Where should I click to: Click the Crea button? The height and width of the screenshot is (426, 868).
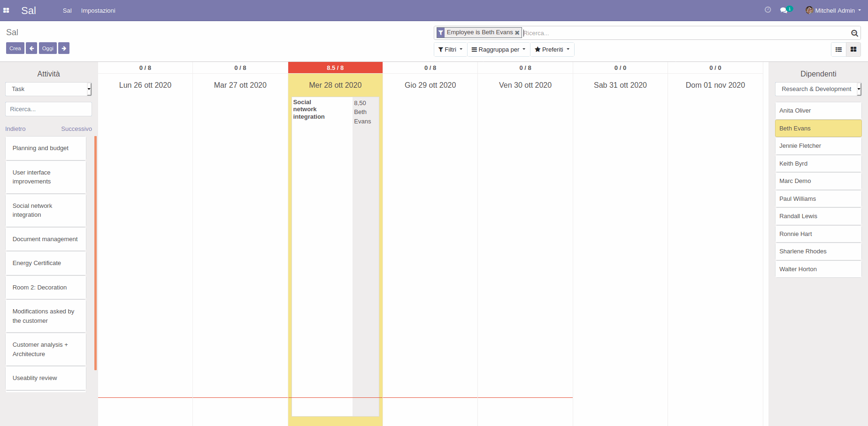[15, 48]
